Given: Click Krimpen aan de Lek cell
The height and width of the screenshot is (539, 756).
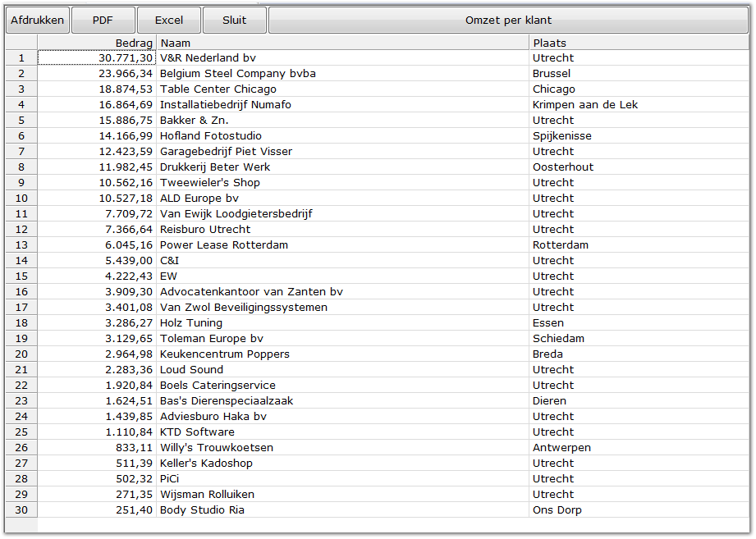Looking at the screenshot, I should click(x=639, y=104).
